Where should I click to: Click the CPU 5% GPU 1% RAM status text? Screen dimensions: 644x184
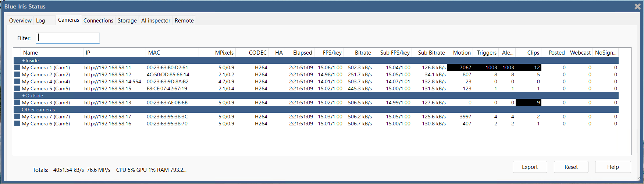tap(151, 170)
